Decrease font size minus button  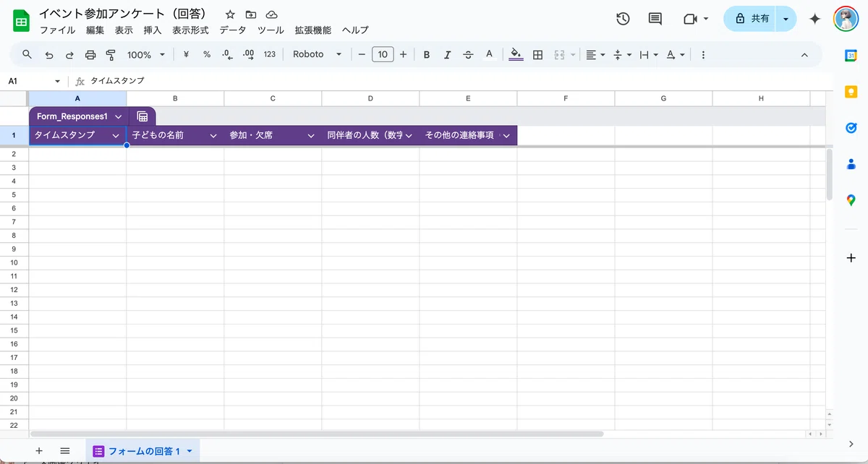[x=362, y=54]
